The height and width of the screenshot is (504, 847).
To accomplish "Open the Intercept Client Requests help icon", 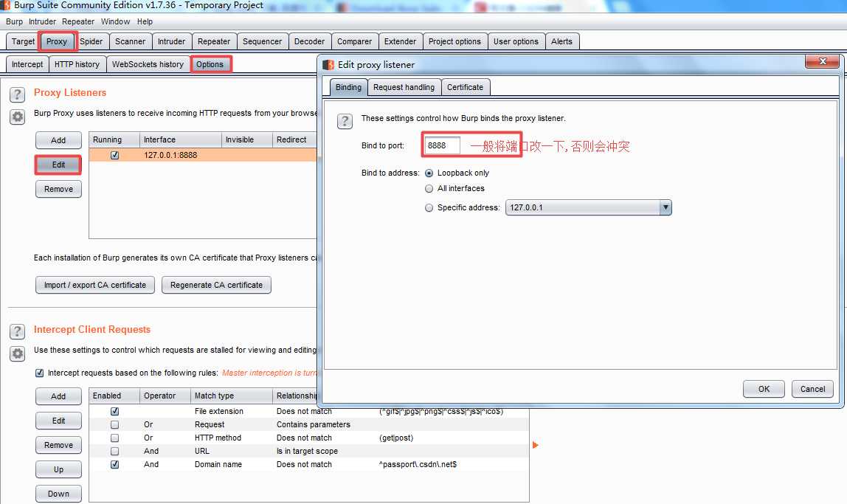I will tap(17, 331).
